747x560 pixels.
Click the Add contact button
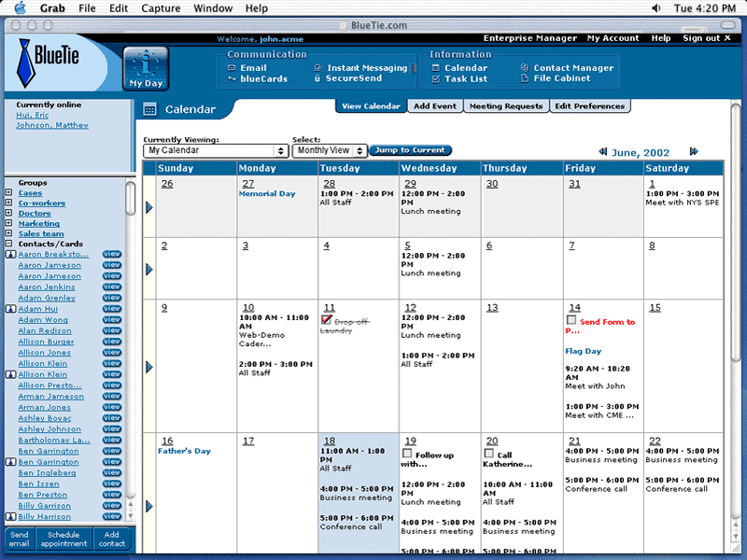tap(112, 539)
